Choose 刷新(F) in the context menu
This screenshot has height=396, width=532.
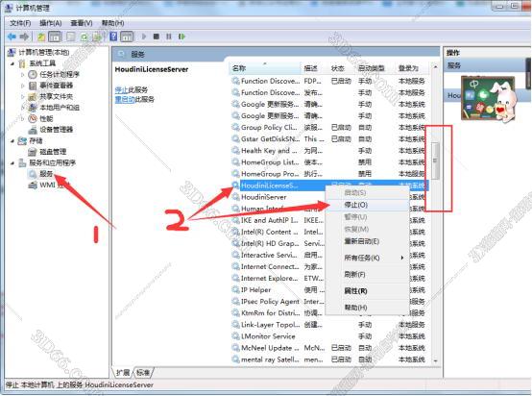point(367,274)
